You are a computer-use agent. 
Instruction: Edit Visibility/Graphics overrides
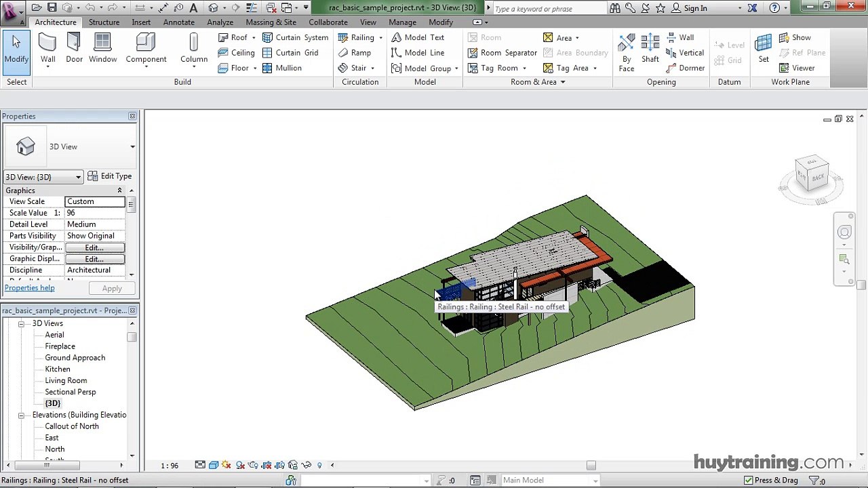click(x=95, y=247)
